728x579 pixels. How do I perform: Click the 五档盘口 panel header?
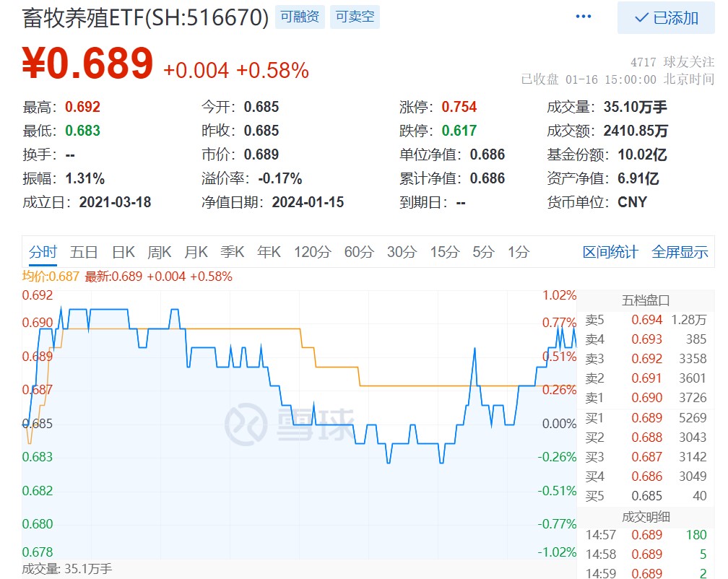click(646, 300)
